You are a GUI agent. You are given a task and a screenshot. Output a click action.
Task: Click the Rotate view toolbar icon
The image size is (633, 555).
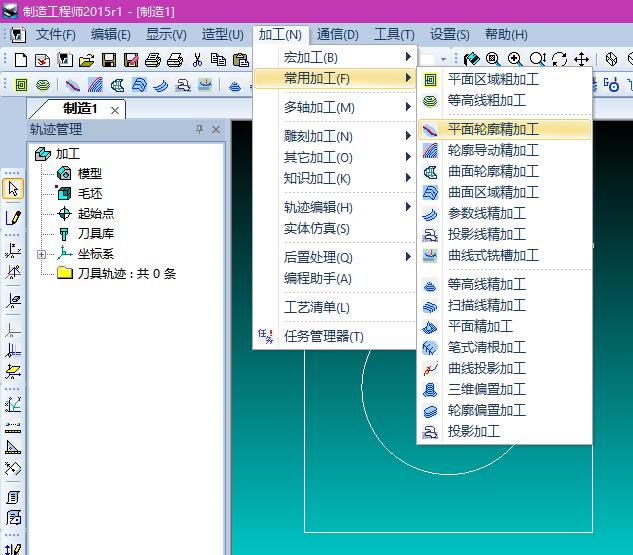pos(559,59)
